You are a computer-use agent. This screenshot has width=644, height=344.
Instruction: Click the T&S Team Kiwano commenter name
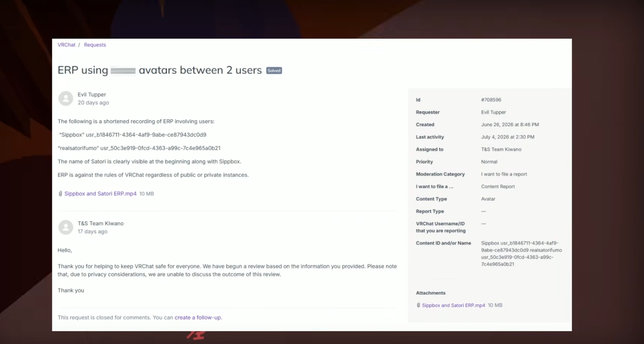tap(100, 224)
